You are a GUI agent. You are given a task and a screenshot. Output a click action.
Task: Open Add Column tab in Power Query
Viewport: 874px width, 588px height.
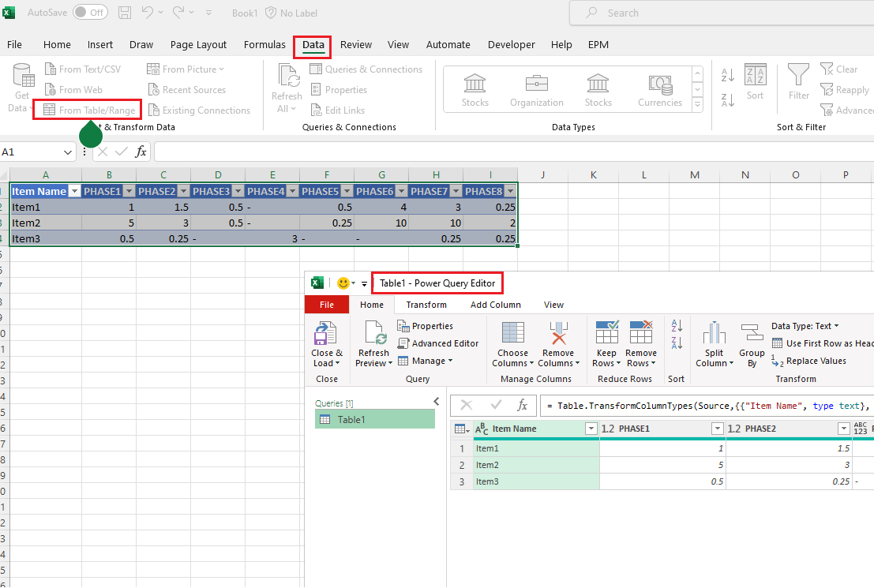(496, 305)
